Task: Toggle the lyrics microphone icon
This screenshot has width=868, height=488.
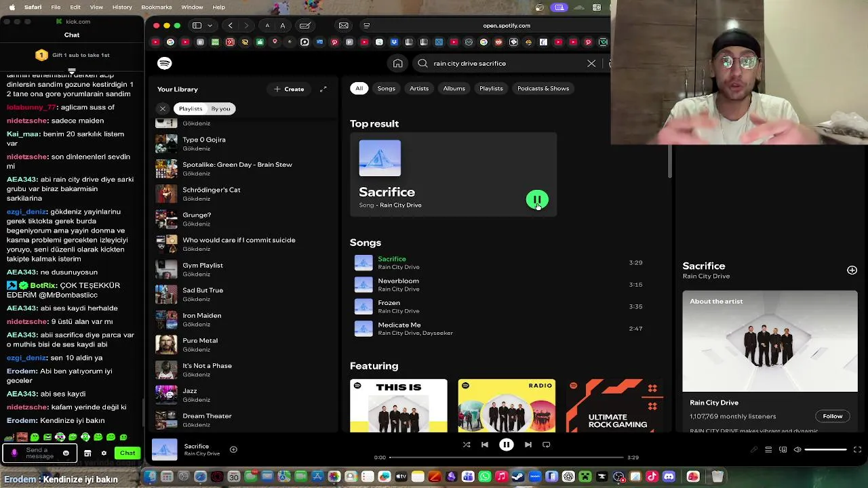Action: 754,449
